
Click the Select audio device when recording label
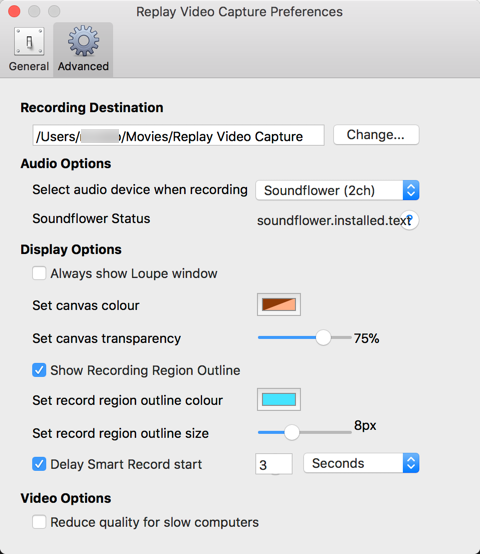(x=140, y=190)
